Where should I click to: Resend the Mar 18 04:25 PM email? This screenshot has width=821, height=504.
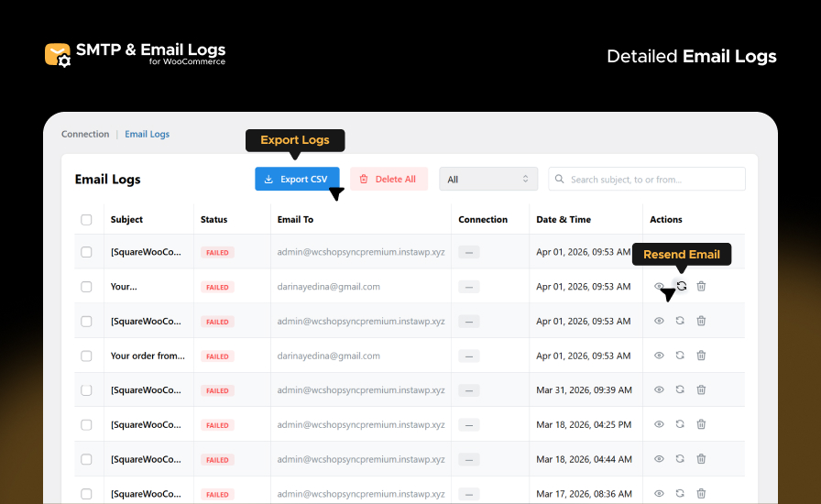[680, 424]
